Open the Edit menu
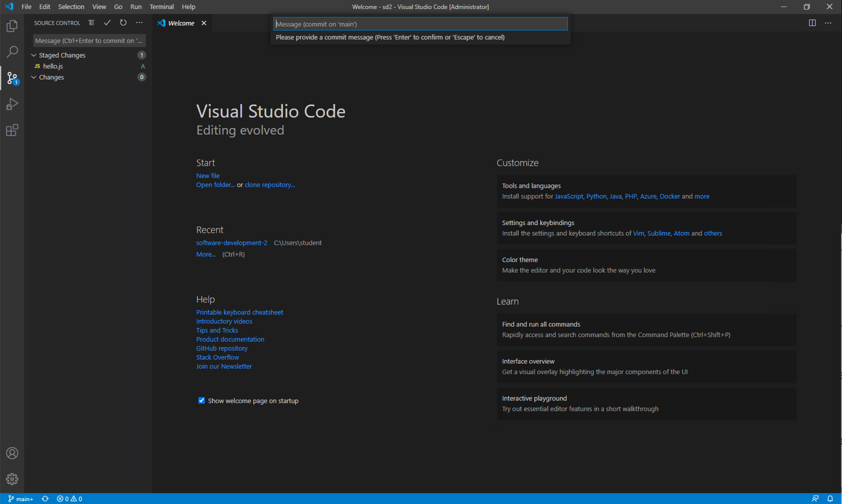 (x=44, y=7)
